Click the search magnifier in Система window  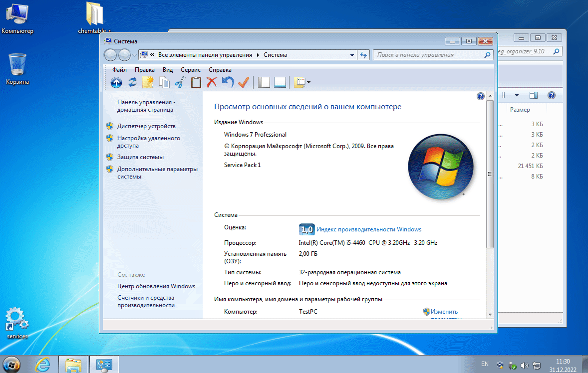click(487, 55)
